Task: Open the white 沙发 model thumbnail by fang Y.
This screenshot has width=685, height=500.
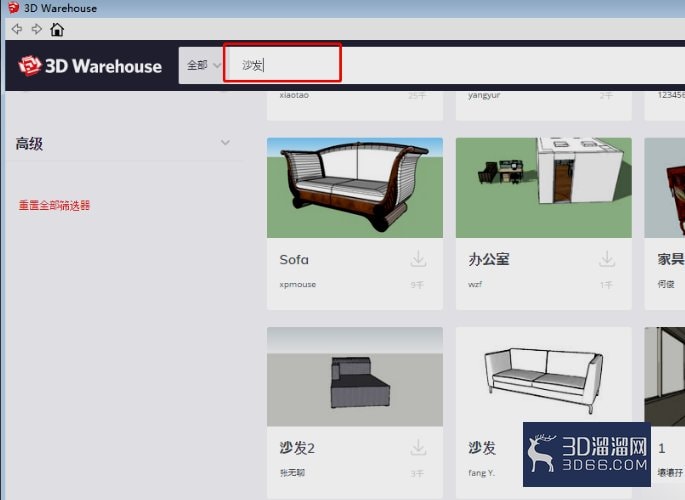Action: (x=543, y=376)
